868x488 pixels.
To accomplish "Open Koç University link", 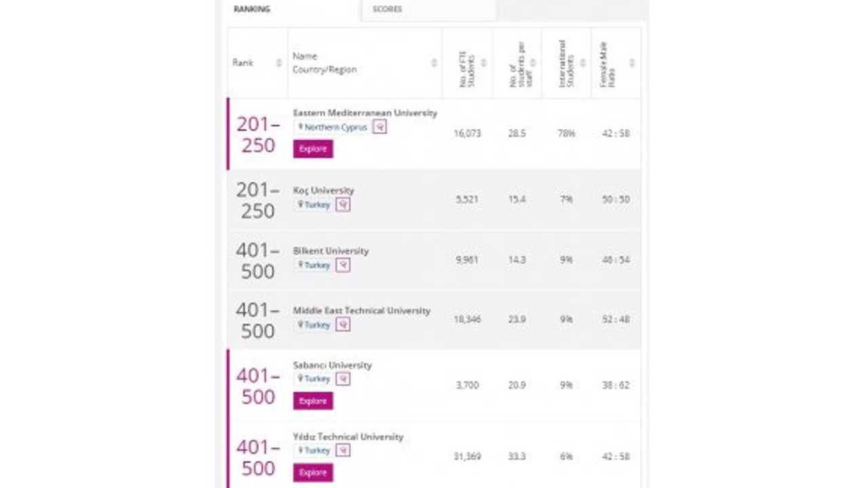I will [x=323, y=190].
